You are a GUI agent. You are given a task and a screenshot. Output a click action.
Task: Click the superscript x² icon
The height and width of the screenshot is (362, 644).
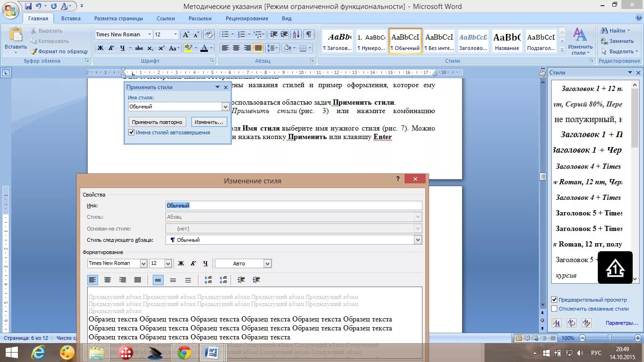click(161, 48)
